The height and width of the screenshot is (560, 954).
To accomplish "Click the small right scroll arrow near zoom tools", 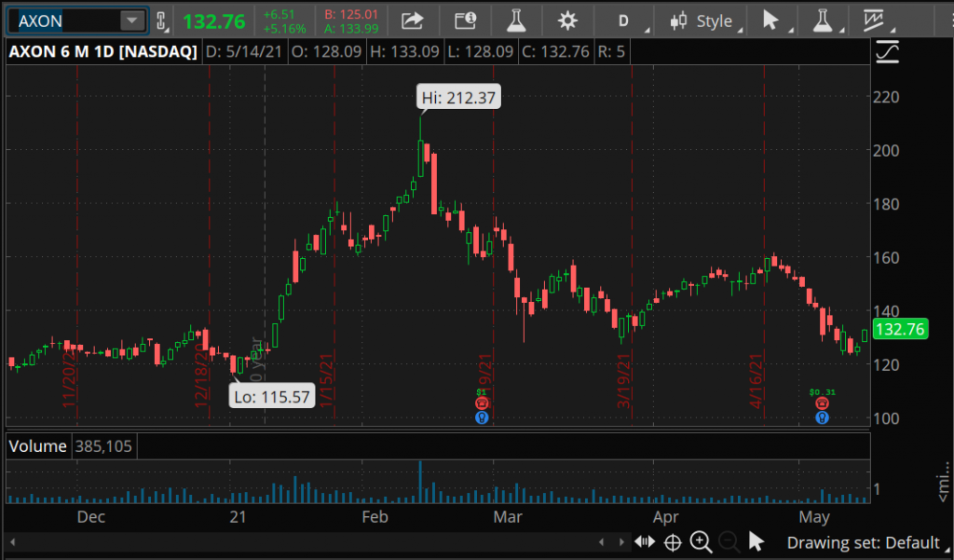I will tap(621, 541).
